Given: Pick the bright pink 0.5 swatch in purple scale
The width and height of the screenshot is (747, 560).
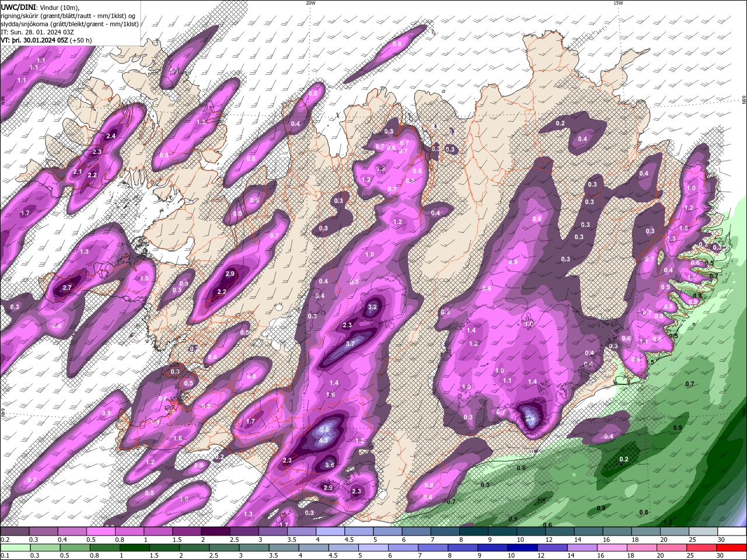Looking at the screenshot, I should (x=100, y=531).
